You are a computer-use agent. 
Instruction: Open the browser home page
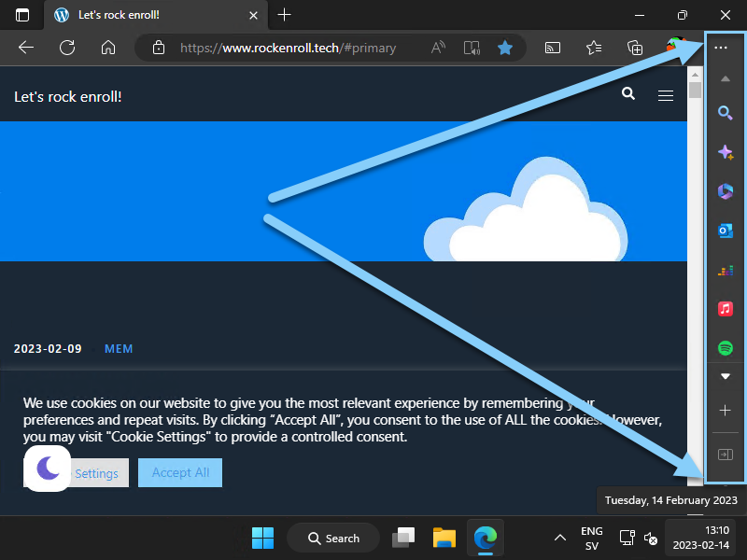(x=108, y=48)
